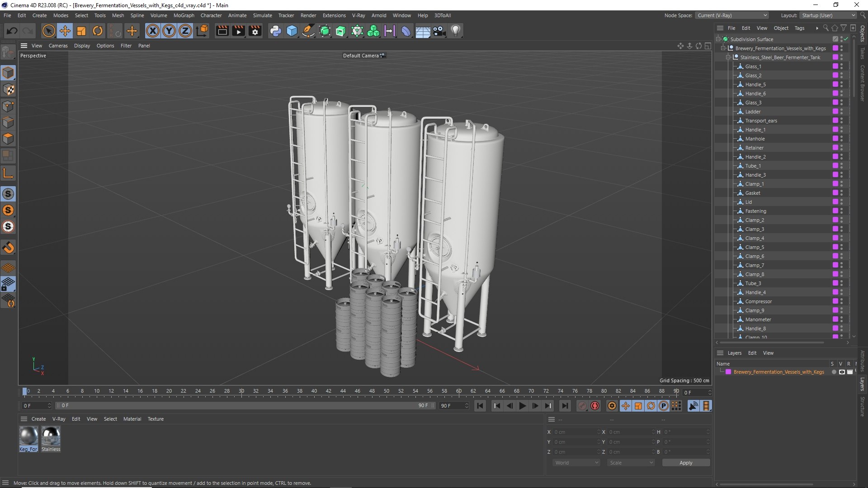Go to start of animation
The image size is (868, 488).
click(x=480, y=406)
